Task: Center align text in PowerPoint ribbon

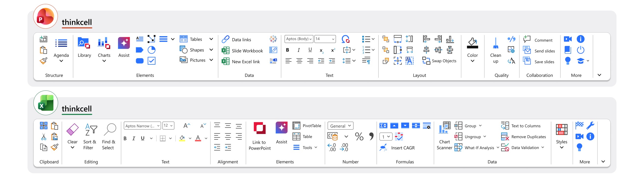Action: (x=299, y=60)
